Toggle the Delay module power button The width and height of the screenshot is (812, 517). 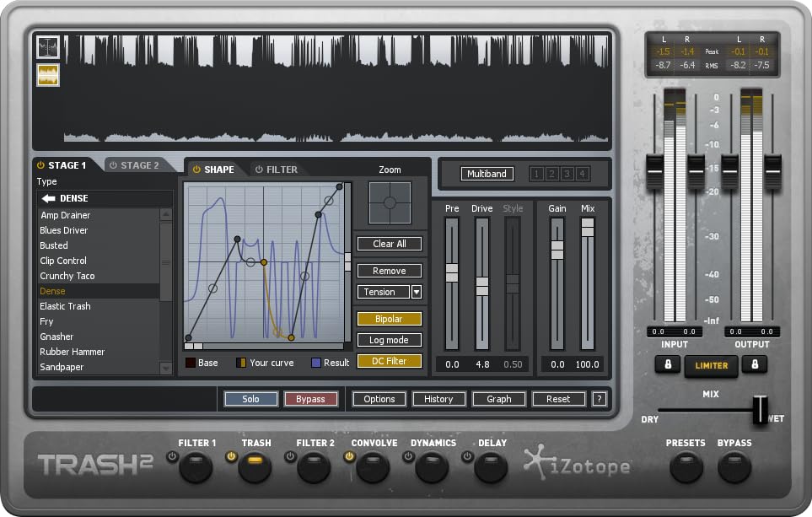(x=468, y=457)
